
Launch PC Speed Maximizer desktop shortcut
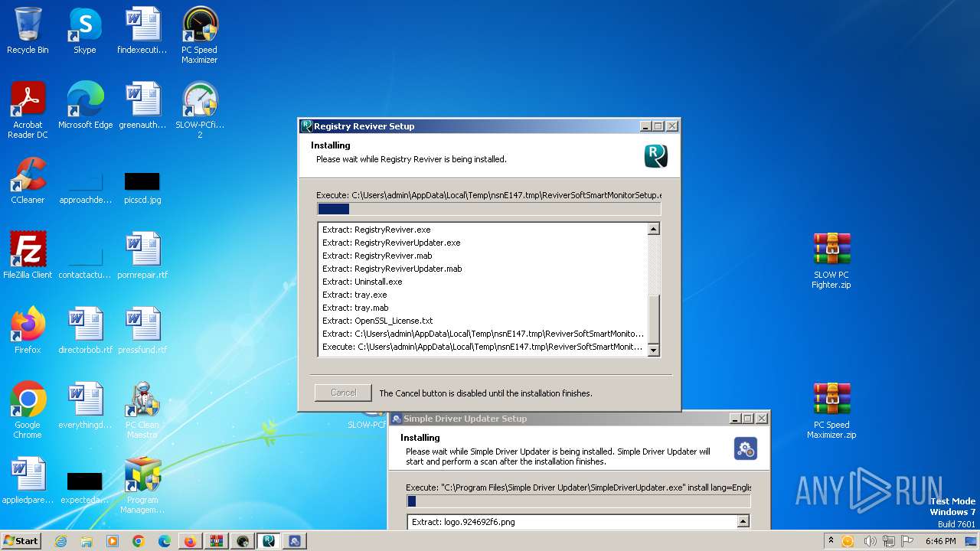click(x=199, y=35)
